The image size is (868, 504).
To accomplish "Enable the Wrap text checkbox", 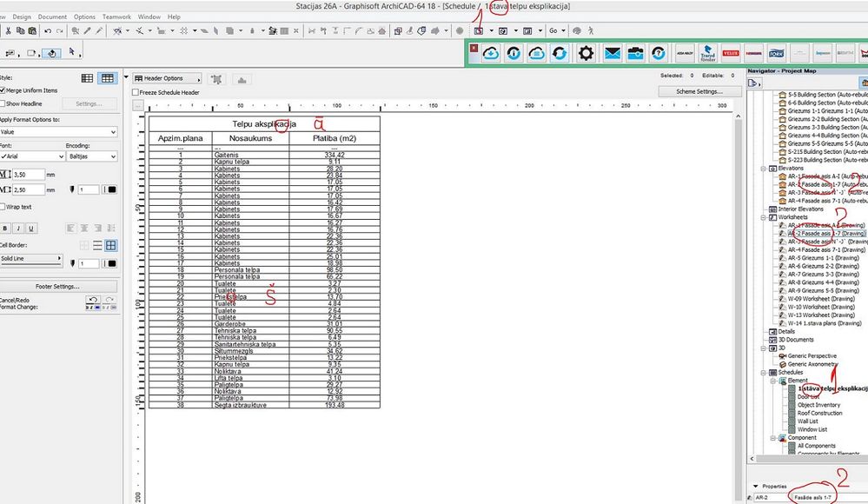I will point(3,207).
